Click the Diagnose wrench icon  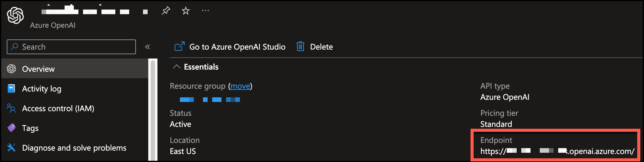click(11, 148)
